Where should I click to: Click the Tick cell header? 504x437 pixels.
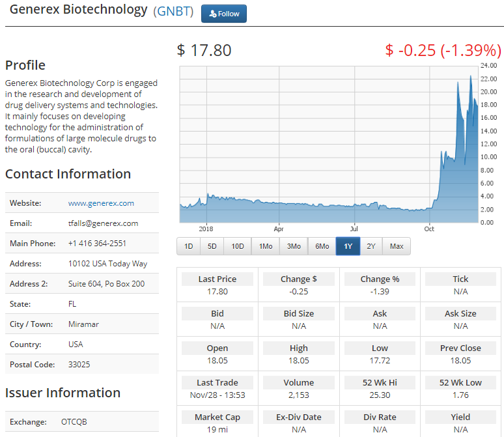pos(460,279)
